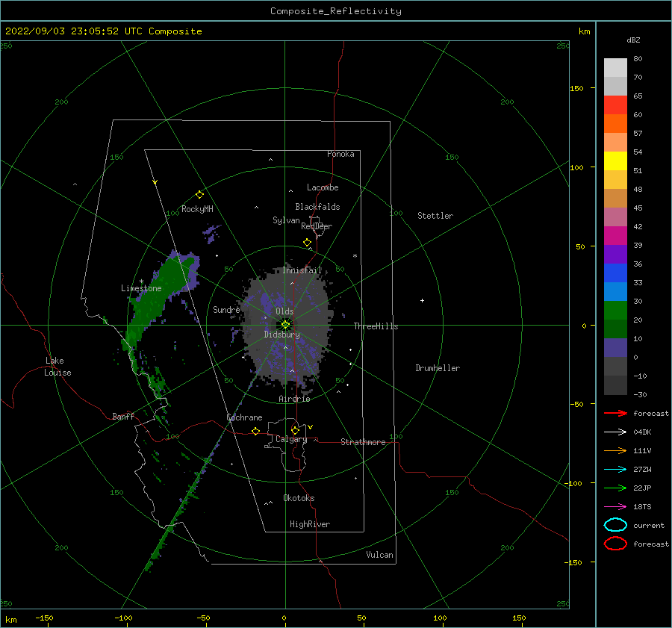Click the yellow diamond marker beside RockyMH

tap(199, 195)
